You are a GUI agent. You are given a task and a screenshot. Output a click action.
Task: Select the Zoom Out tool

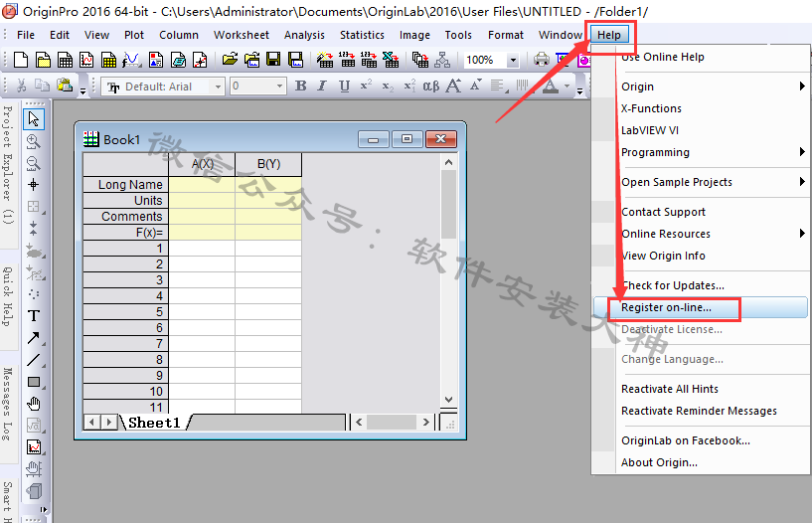tap(34, 163)
